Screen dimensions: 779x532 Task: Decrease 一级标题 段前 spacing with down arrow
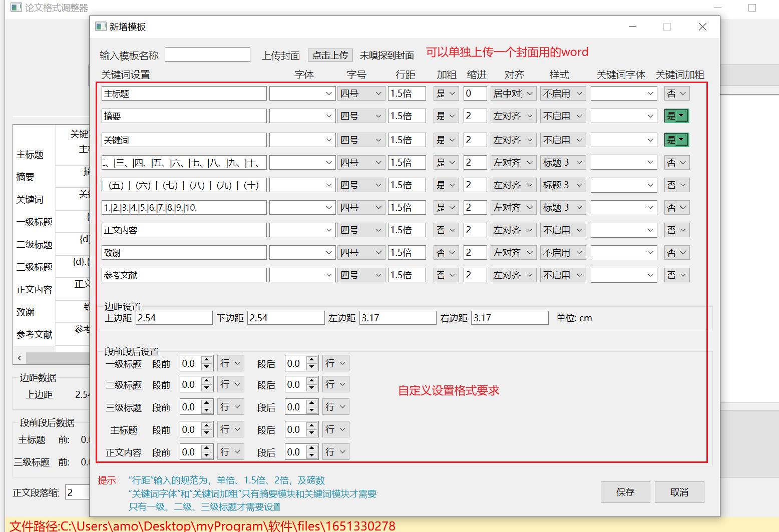[206, 367]
